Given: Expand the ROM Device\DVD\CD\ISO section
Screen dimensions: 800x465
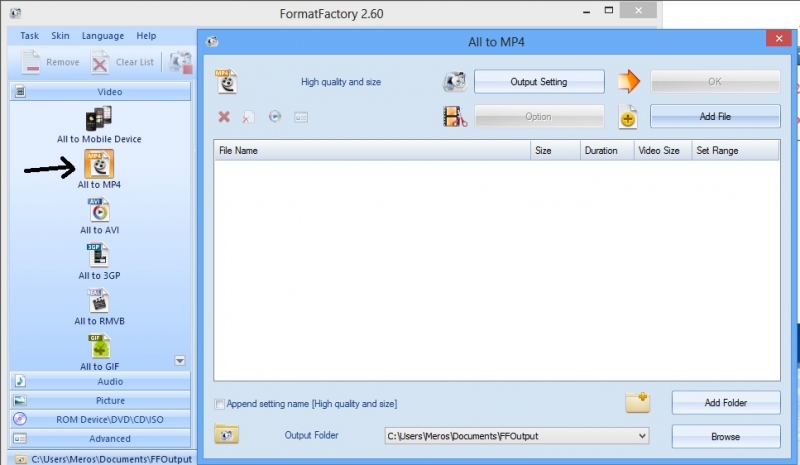Looking at the screenshot, I should coord(100,419).
